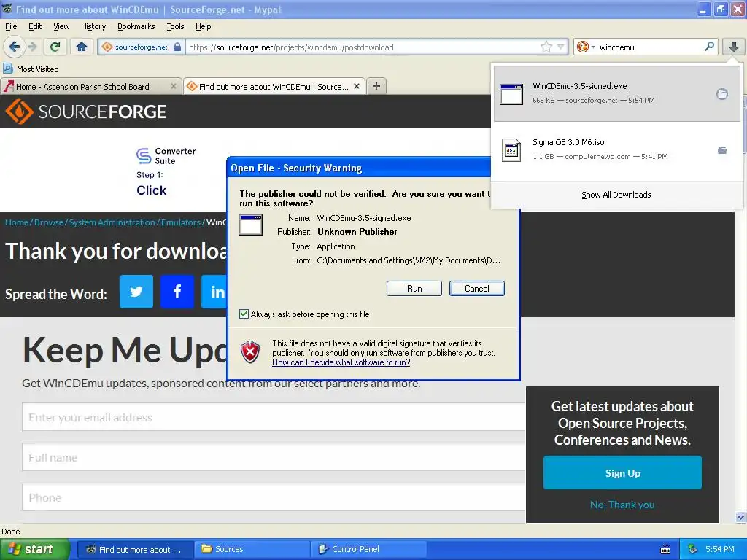747x560 pixels.
Task: Open the Windows start button
Action: click(35, 549)
